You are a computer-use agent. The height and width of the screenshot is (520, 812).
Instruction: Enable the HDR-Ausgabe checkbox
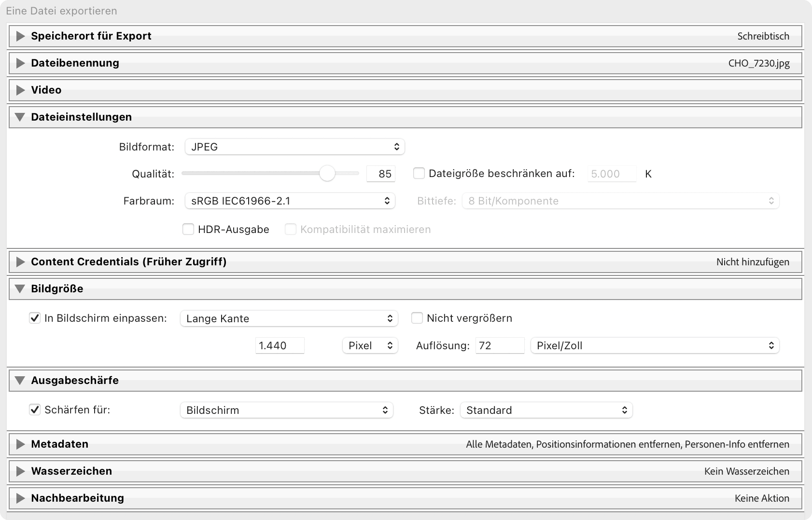pyautogui.click(x=188, y=230)
